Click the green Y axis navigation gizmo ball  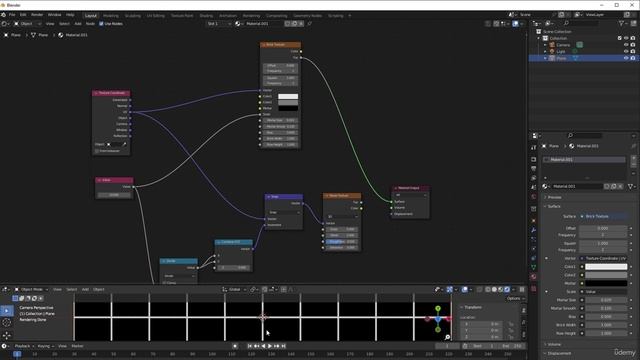[438, 309]
